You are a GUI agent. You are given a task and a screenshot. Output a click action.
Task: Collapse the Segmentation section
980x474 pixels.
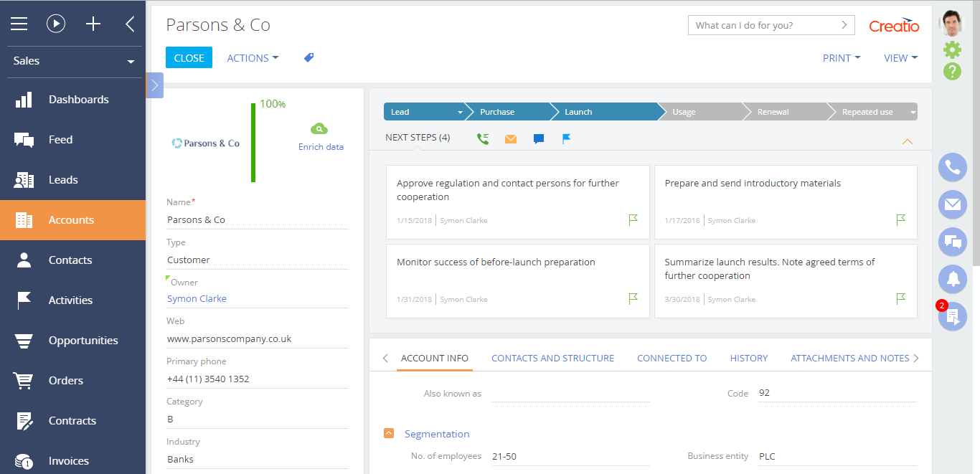tap(389, 433)
